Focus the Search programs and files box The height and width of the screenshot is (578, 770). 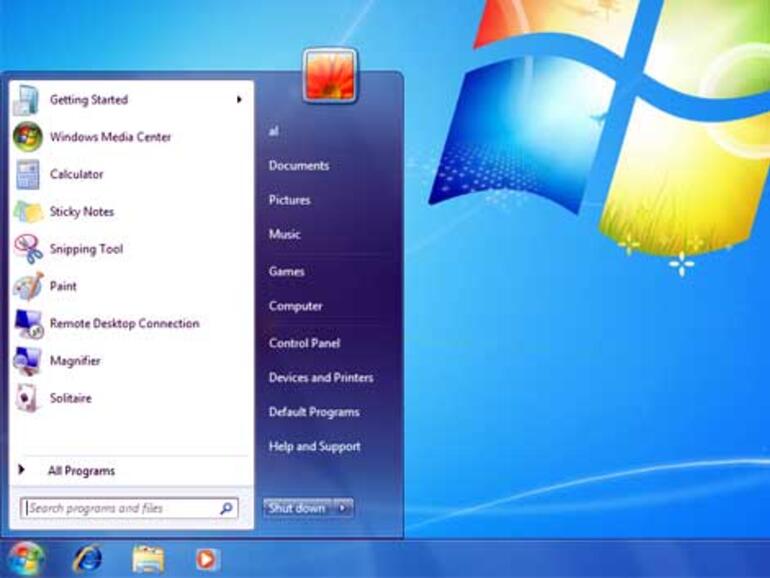click(x=129, y=508)
